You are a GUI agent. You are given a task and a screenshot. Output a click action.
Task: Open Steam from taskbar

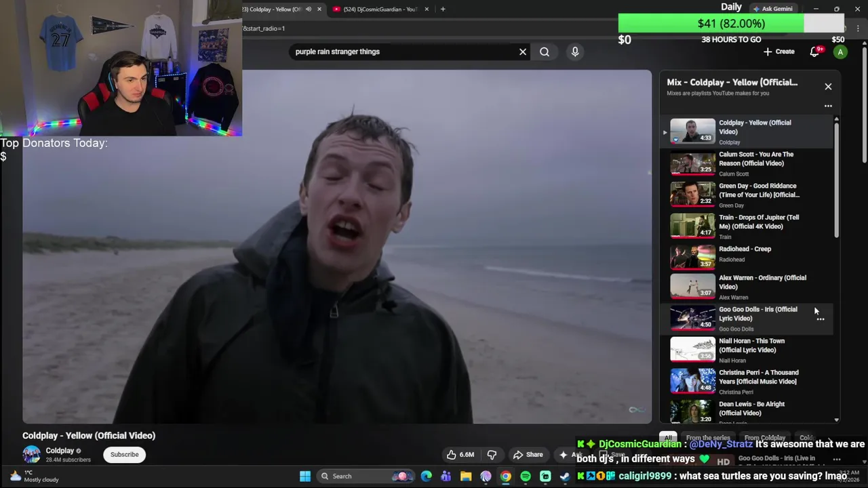[564, 476]
